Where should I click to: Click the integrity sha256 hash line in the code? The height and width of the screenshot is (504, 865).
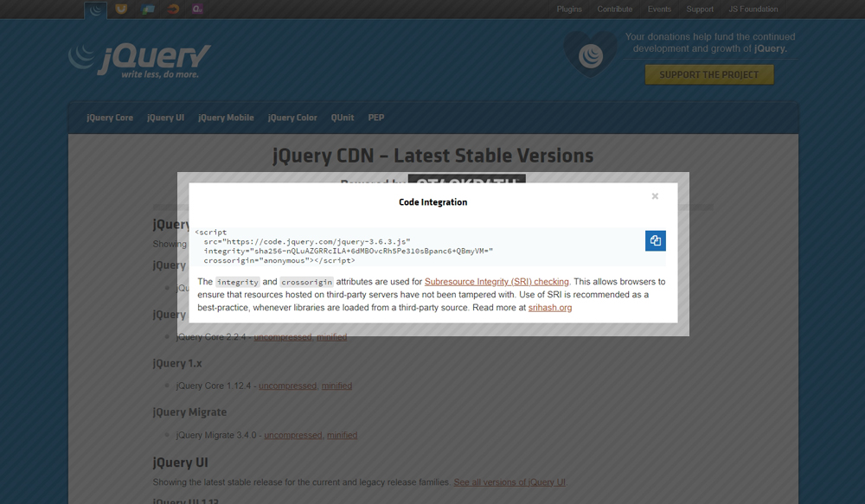pyautogui.click(x=348, y=251)
